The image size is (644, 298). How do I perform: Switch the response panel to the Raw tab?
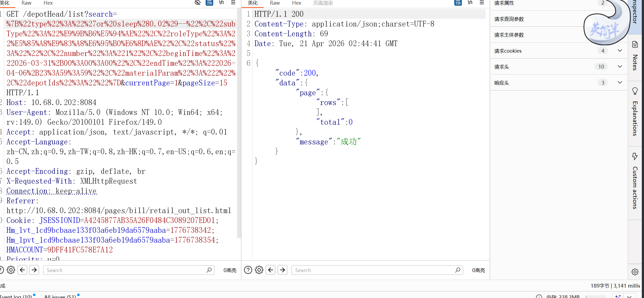[275, 3]
